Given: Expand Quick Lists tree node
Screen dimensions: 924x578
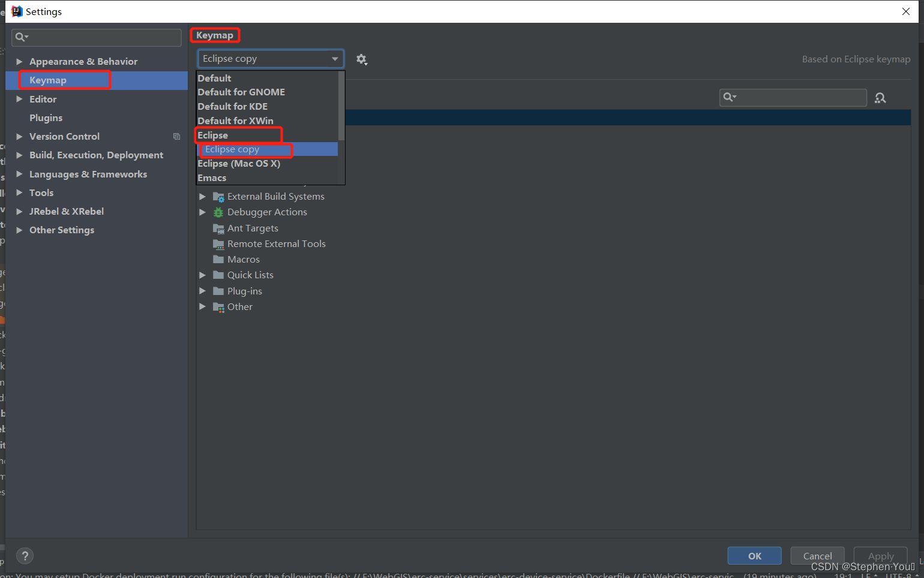Looking at the screenshot, I should click(x=202, y=275).
